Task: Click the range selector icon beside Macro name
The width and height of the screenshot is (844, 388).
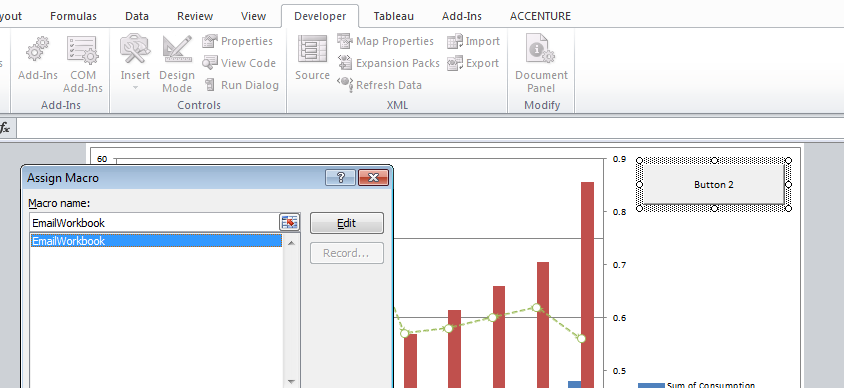Action: pos(289,222)
